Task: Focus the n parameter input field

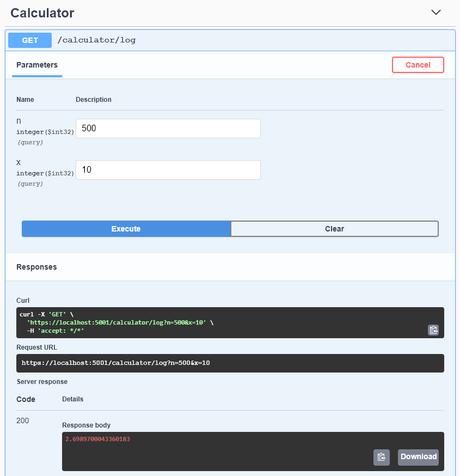Action: 168,129
